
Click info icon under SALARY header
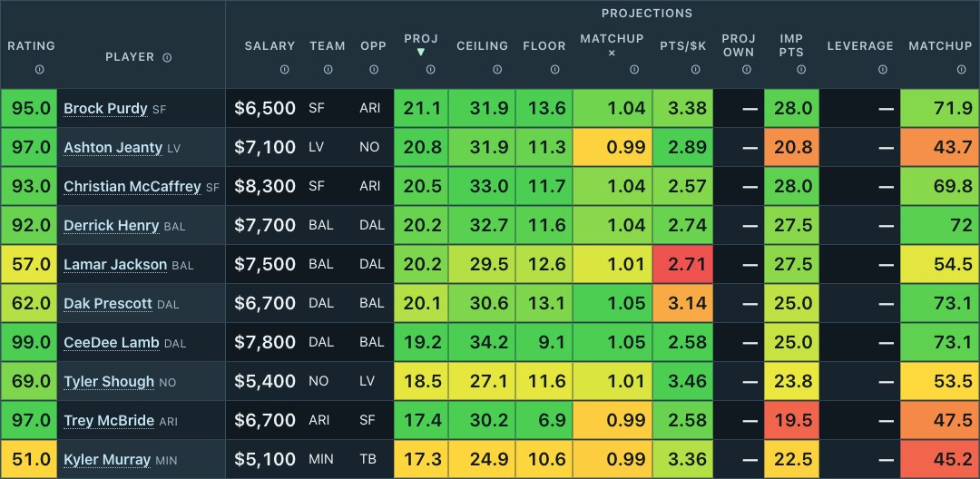[x=284, y=70]
